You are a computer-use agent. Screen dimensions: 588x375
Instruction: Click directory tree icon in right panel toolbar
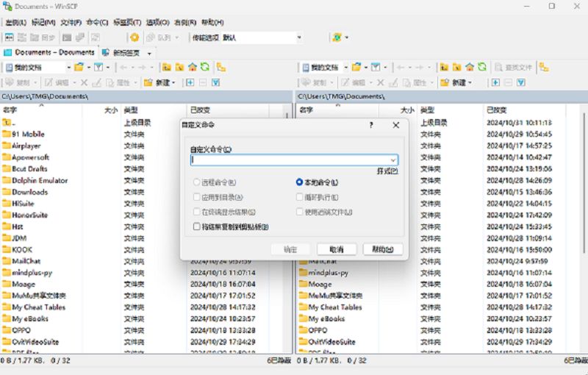coord(544,67)
